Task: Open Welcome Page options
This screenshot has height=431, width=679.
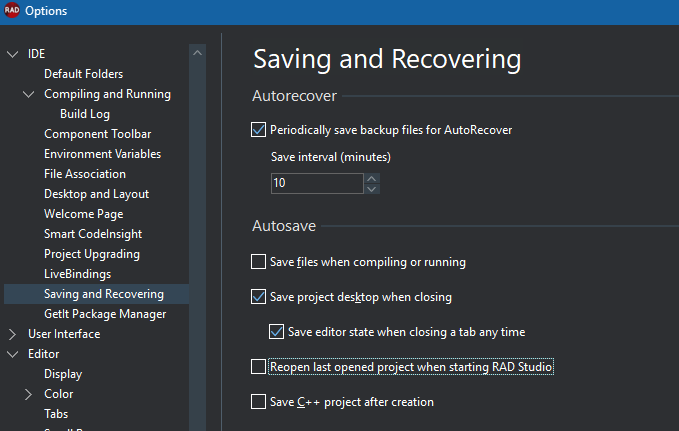Action: click(x=84, y=214)
